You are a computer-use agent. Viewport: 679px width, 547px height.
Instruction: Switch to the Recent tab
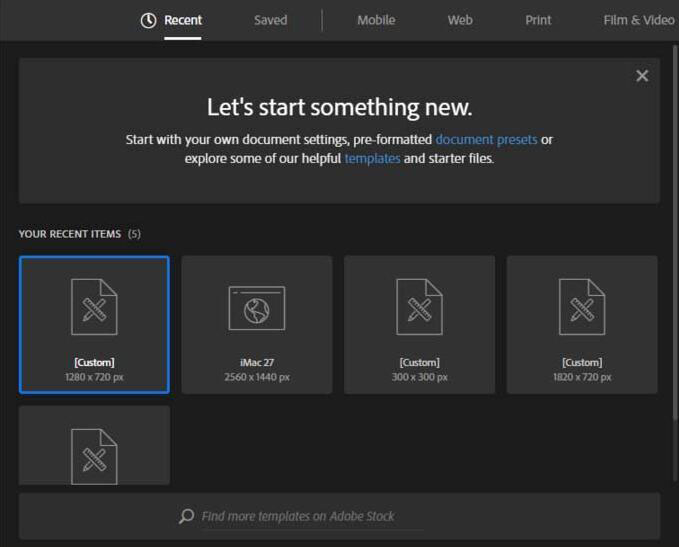click(x=183, y=20)
